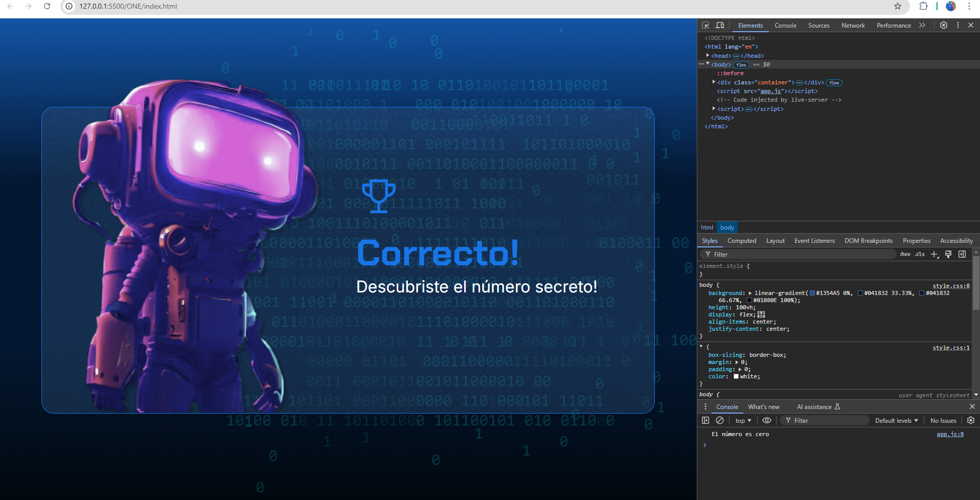Open What's new drawer tab

pyautogui.click(x=764, y=407)
